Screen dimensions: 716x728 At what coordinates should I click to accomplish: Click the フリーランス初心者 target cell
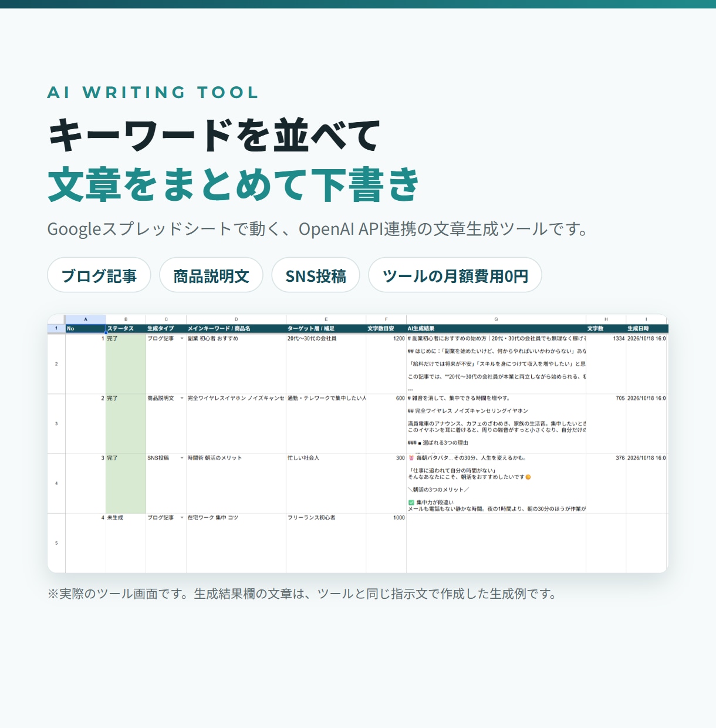326,543
